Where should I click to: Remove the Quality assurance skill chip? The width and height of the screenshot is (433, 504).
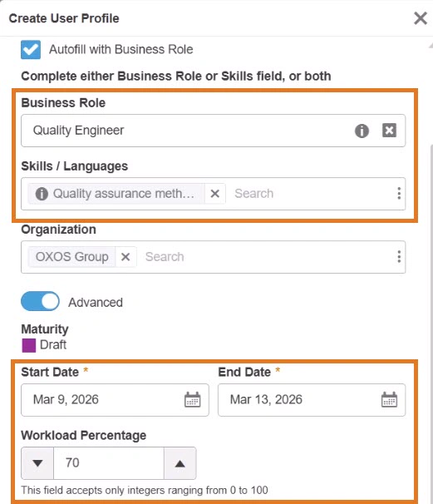215,194
